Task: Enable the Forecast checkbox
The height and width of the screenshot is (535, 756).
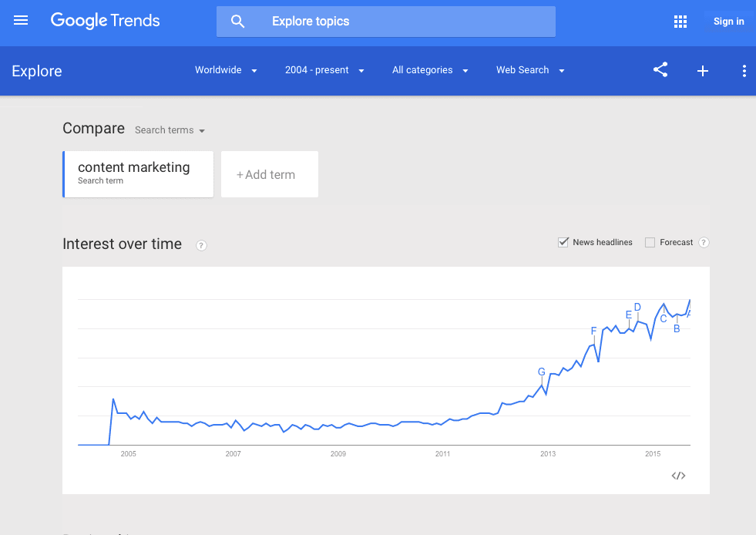Action: click(650, 243)
